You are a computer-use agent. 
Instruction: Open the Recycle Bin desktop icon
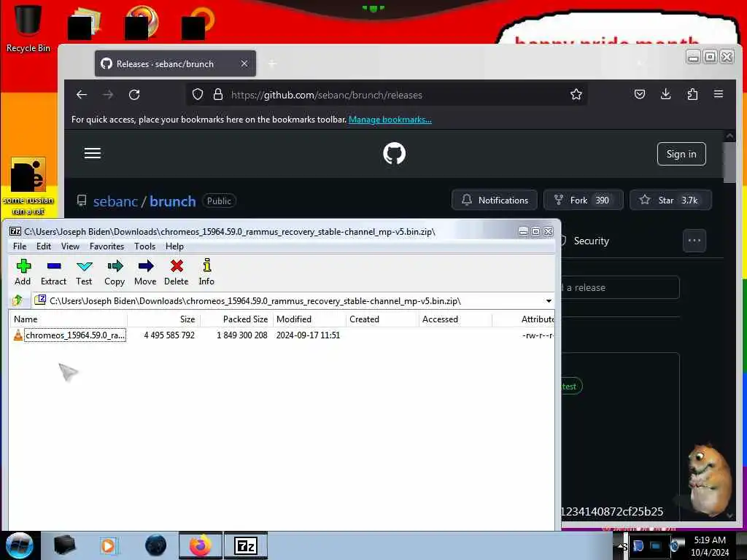point(28,28)
